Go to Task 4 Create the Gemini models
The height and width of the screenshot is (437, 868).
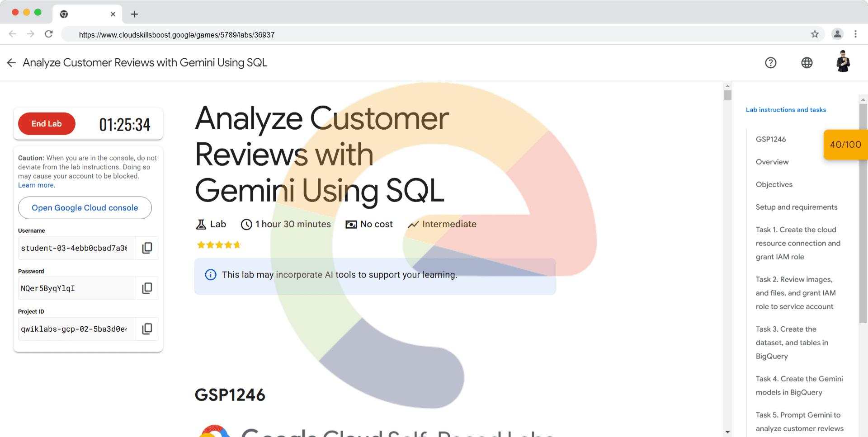pyautogui.click(x=799, y=385)
